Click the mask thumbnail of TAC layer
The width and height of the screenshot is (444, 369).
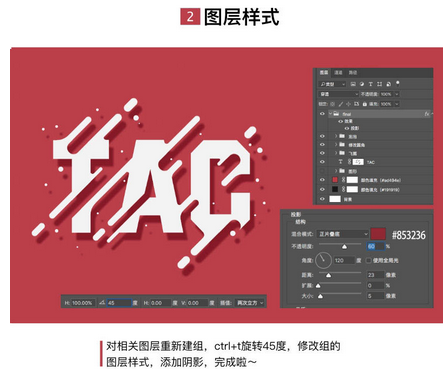(358, 162)
